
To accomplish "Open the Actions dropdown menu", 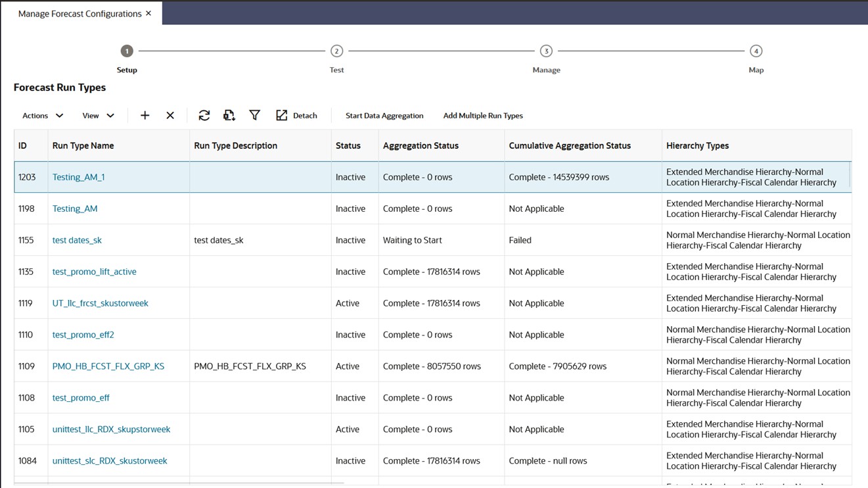I will click(43, 116).
